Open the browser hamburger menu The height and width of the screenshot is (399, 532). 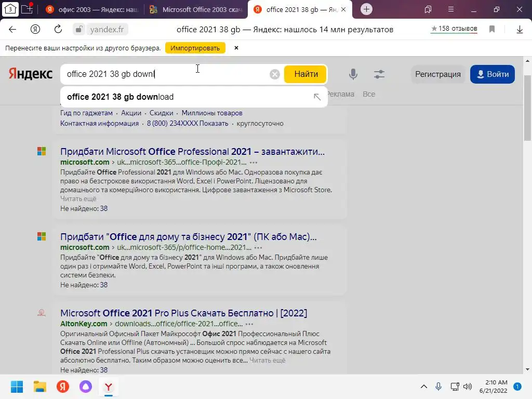[451, 9]
